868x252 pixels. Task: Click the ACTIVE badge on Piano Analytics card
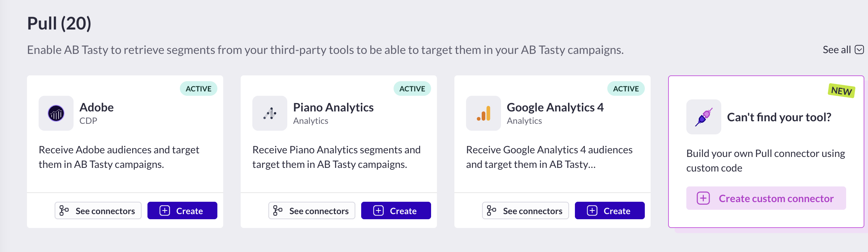pos(412,89)
